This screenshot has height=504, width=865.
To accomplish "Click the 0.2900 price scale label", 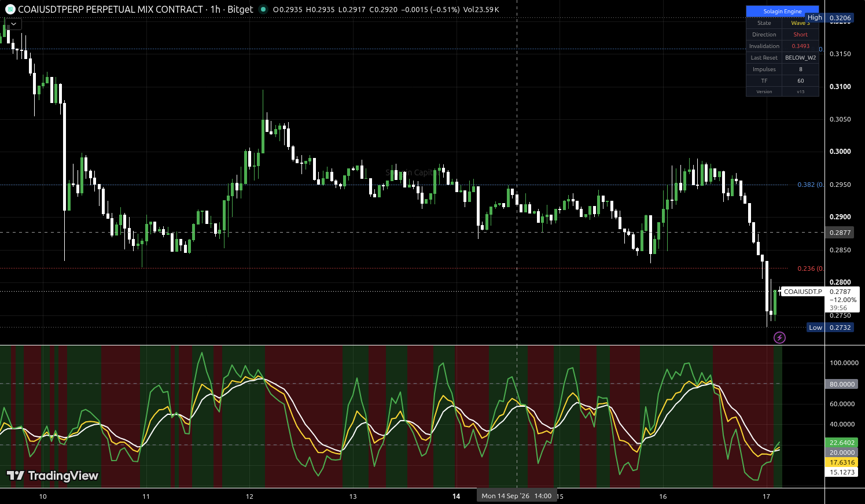I will pos(840,217).
